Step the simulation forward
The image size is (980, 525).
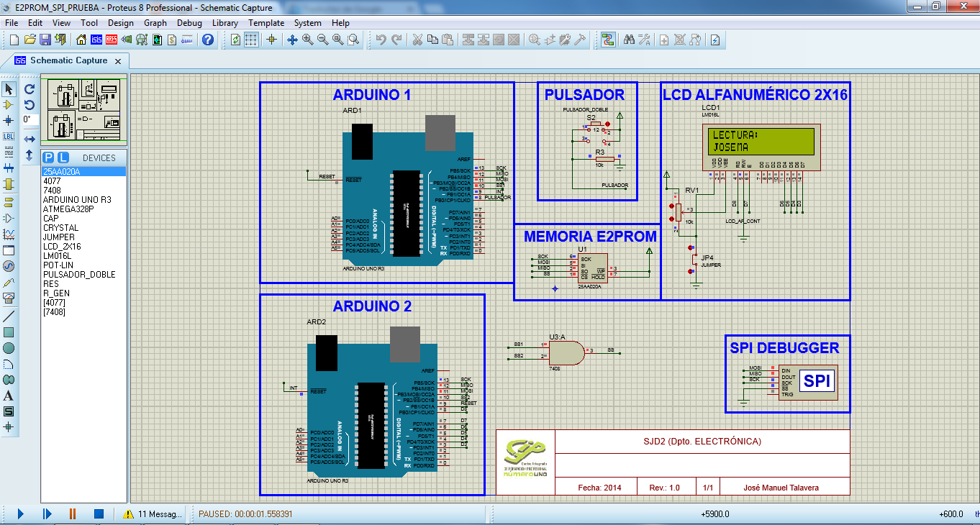tap(47, 513)
